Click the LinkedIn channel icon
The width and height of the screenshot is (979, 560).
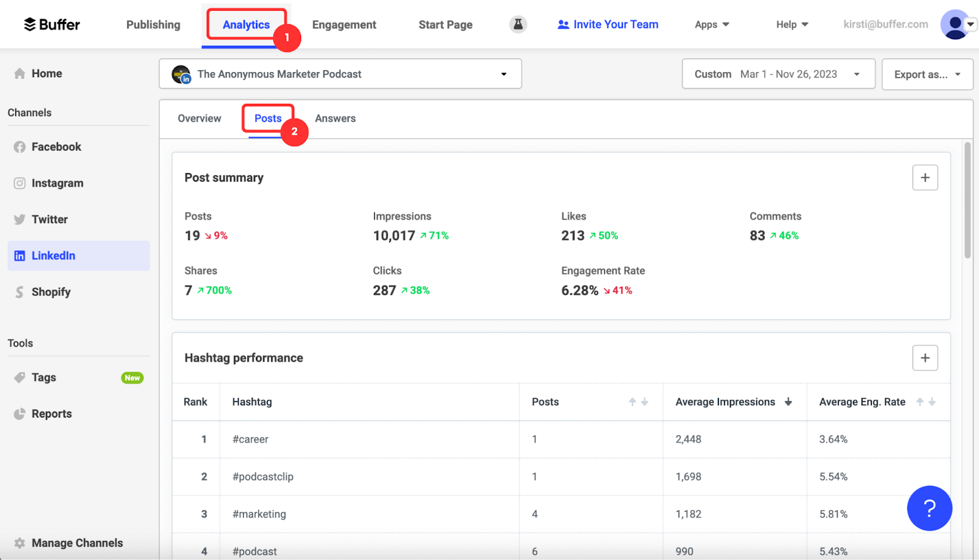(20, 256)
